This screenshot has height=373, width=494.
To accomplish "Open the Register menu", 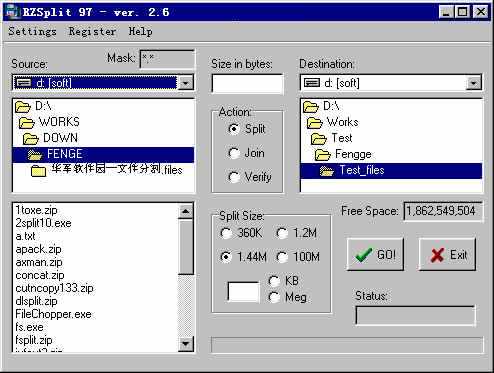I will (x=92, y=31).
